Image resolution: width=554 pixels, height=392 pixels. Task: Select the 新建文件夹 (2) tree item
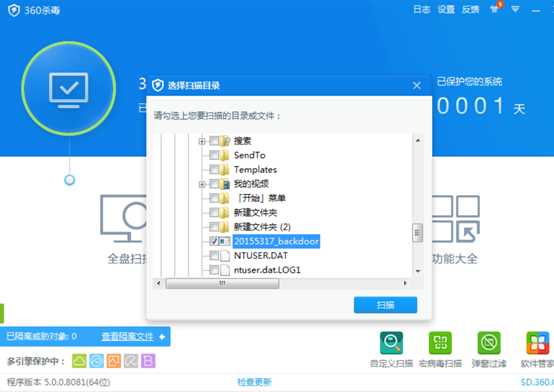point(262,227)
